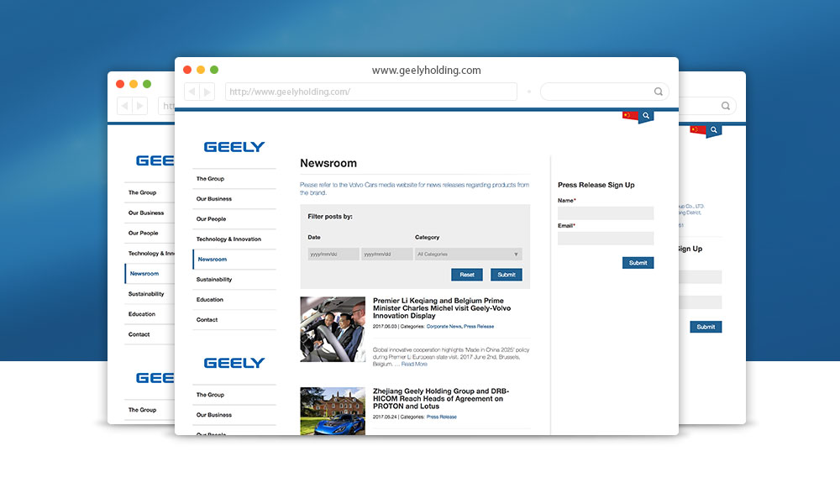Select Our People in the front window menu
840x504 pixels.
tap(211, 219)
